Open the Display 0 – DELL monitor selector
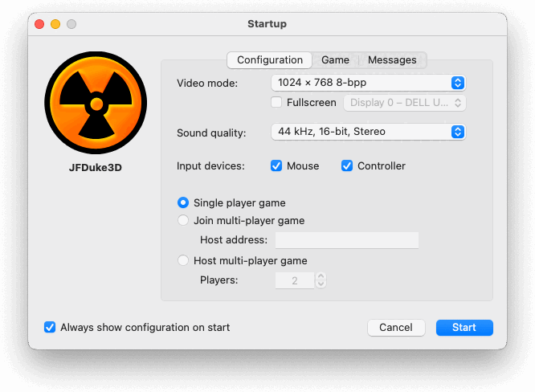This screenshot has height=392, width=535. [405, 103]
